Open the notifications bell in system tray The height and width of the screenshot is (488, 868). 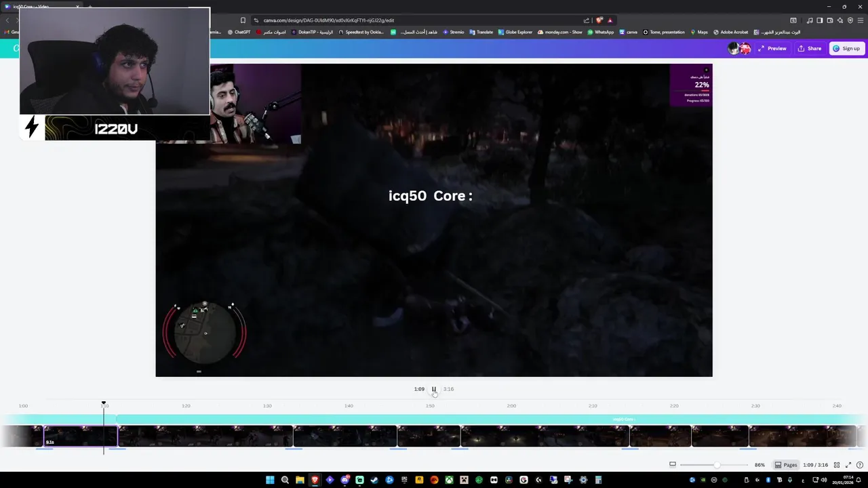pyautogui.click(x=859, y=480)
